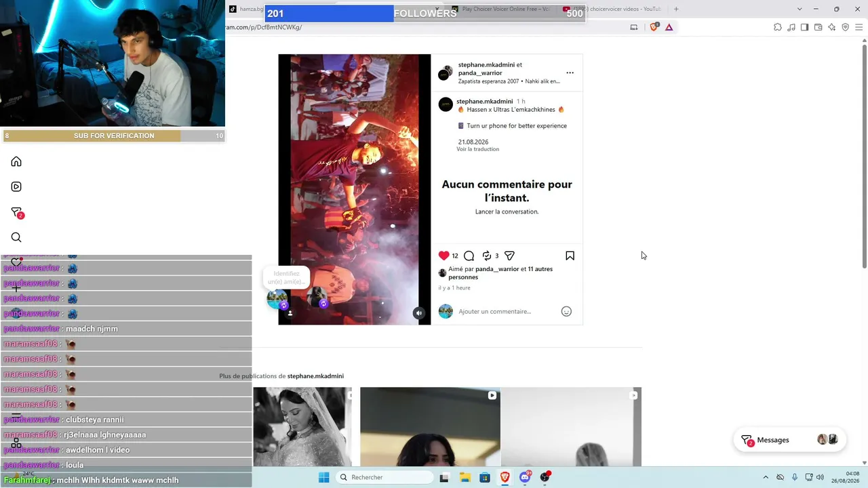Open the tab search dropdown arrow

800,9
